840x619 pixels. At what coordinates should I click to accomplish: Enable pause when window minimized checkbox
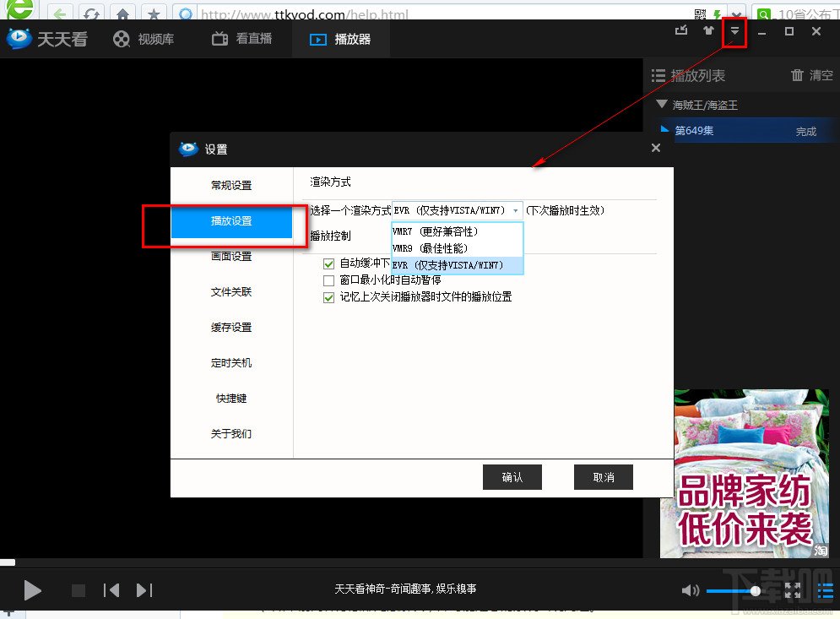pyautogui.click(x=328, y=280)
